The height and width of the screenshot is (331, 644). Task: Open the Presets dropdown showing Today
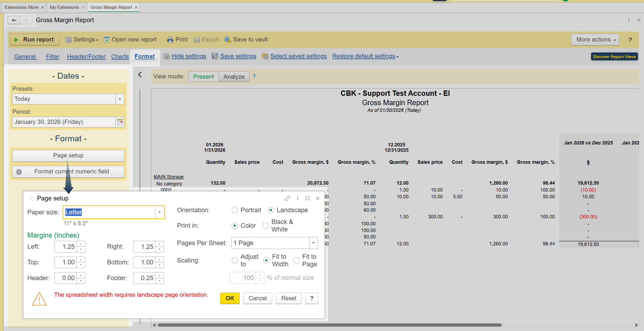pos(120,99)
